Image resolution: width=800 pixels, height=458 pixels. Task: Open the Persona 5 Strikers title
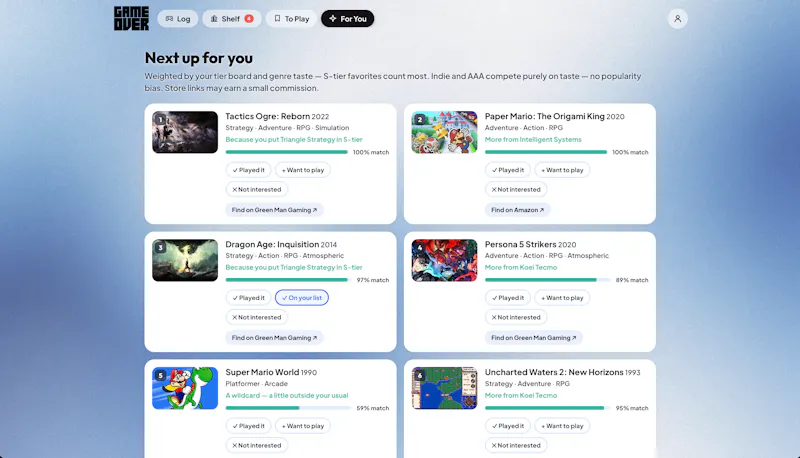[x=520, y=244]
